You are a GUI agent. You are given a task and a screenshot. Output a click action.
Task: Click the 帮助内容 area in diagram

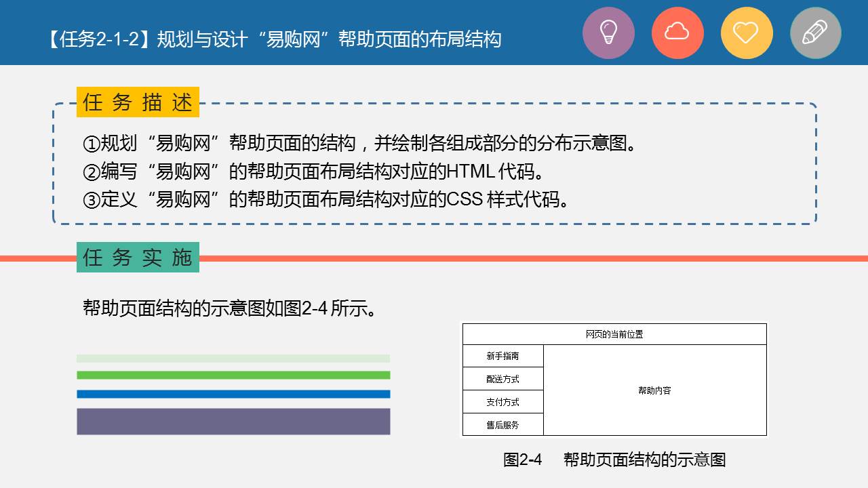655,390
